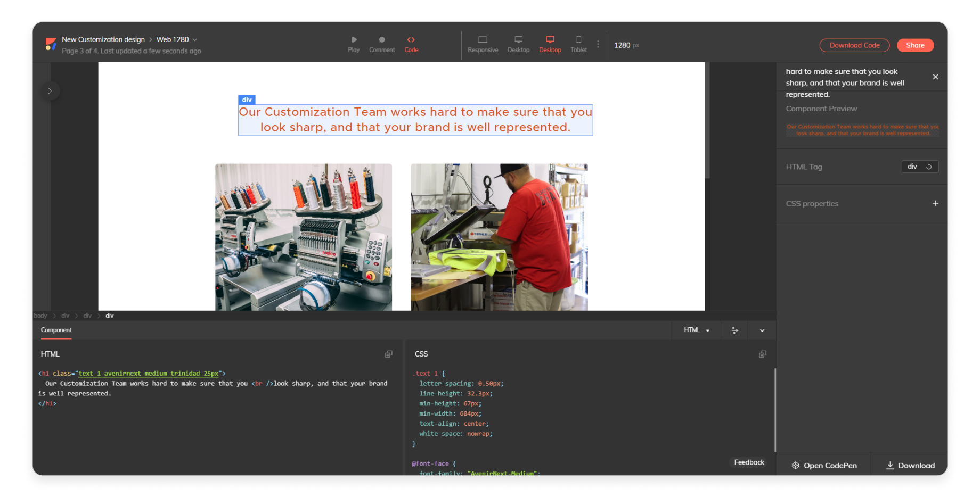Click the Download Code button

coord(854,46)
